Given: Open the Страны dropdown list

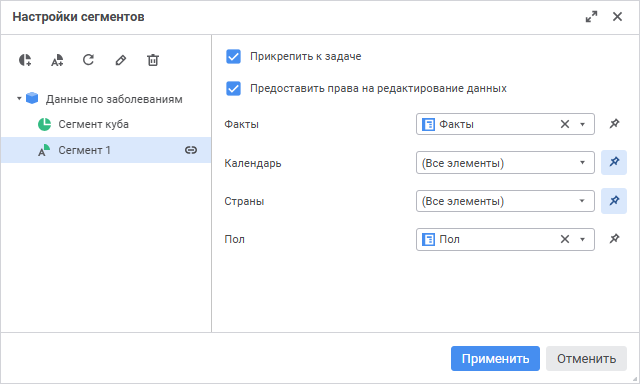Looking at the screenshot, I should click(505, 201).
